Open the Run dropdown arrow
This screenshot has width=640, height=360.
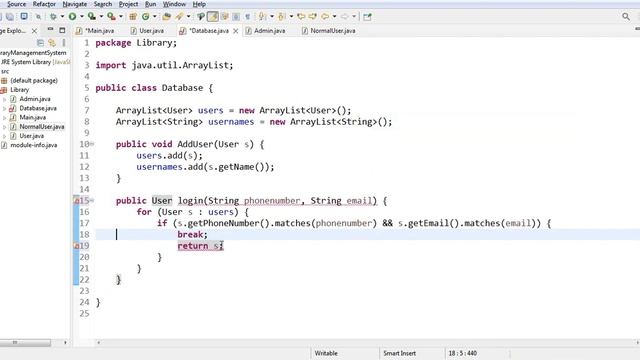[x=82, y=17]
